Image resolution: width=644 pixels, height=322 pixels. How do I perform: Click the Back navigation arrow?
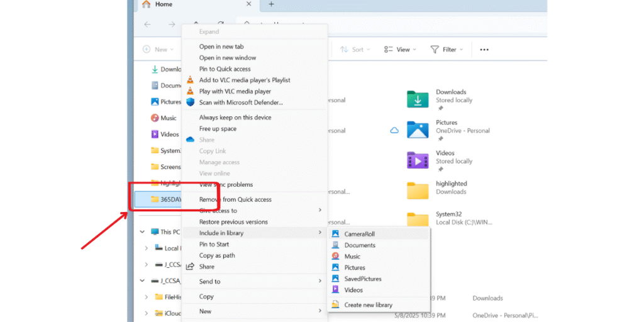click(x=147, y=25)
